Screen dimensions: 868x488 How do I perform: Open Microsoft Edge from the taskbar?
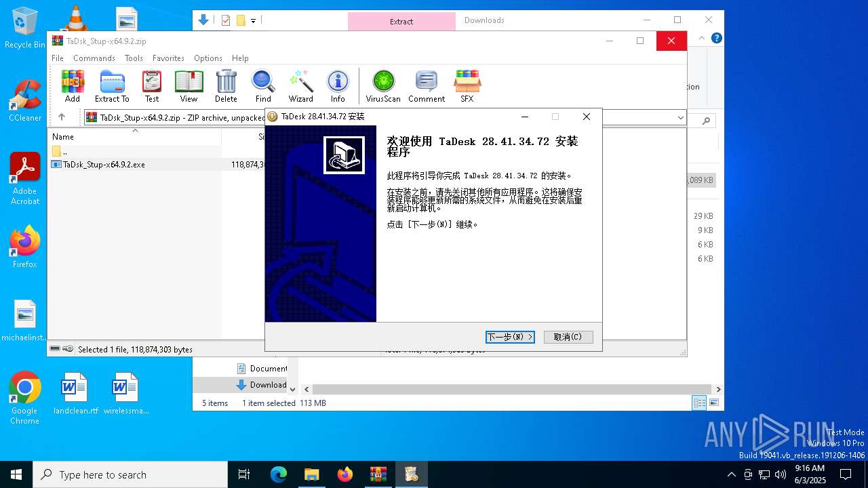279,474
